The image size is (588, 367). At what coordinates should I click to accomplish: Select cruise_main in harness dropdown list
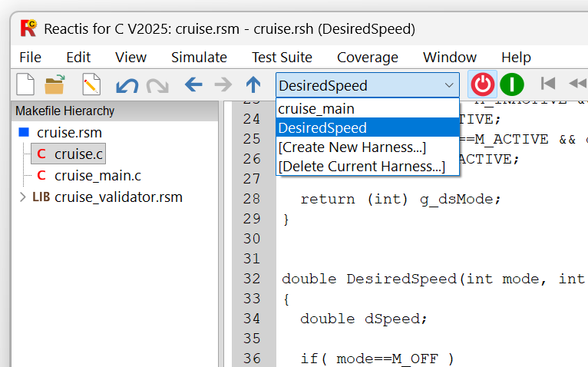coord(368,109)
